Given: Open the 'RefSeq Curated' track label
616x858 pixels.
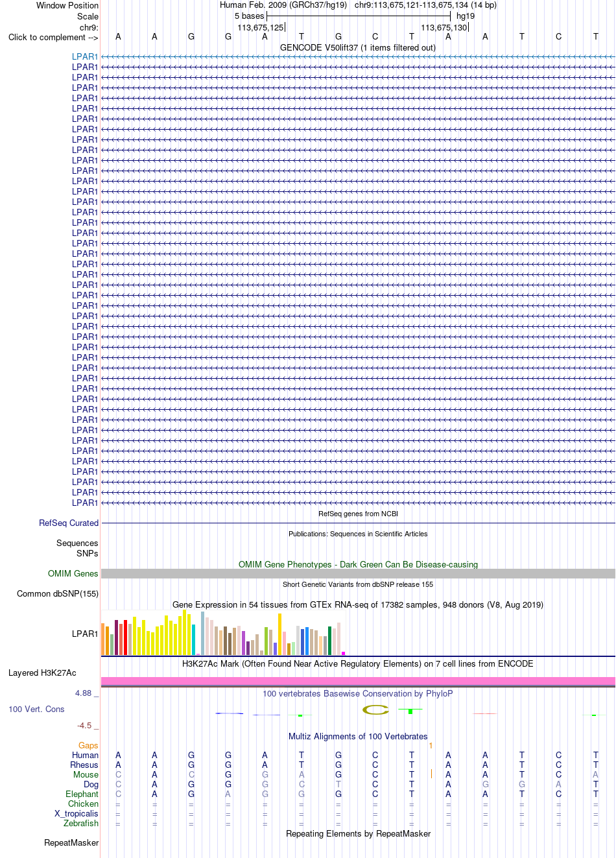Looking at the screenshot, I should (x=69, y=523).
